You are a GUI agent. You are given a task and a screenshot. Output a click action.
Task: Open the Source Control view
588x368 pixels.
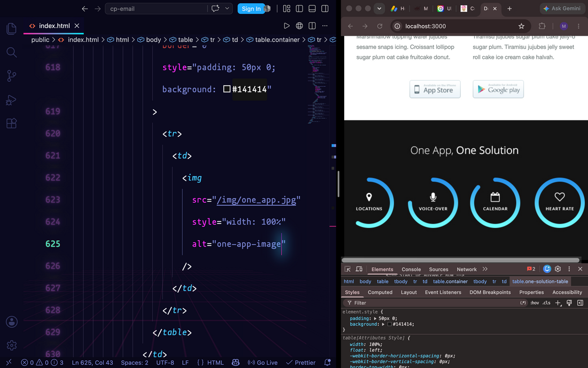[12, 76]
